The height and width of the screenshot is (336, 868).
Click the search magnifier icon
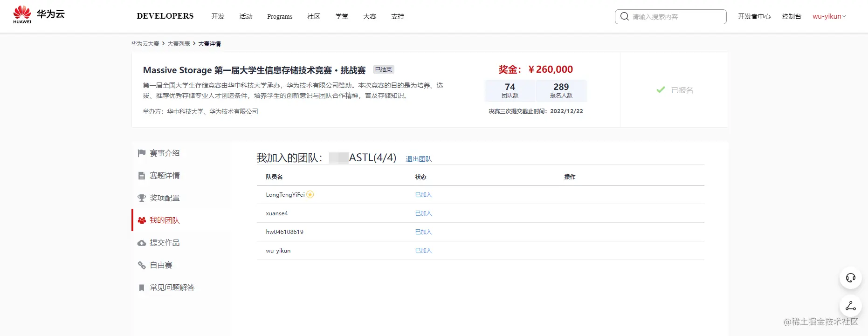[x=624, y=16]
